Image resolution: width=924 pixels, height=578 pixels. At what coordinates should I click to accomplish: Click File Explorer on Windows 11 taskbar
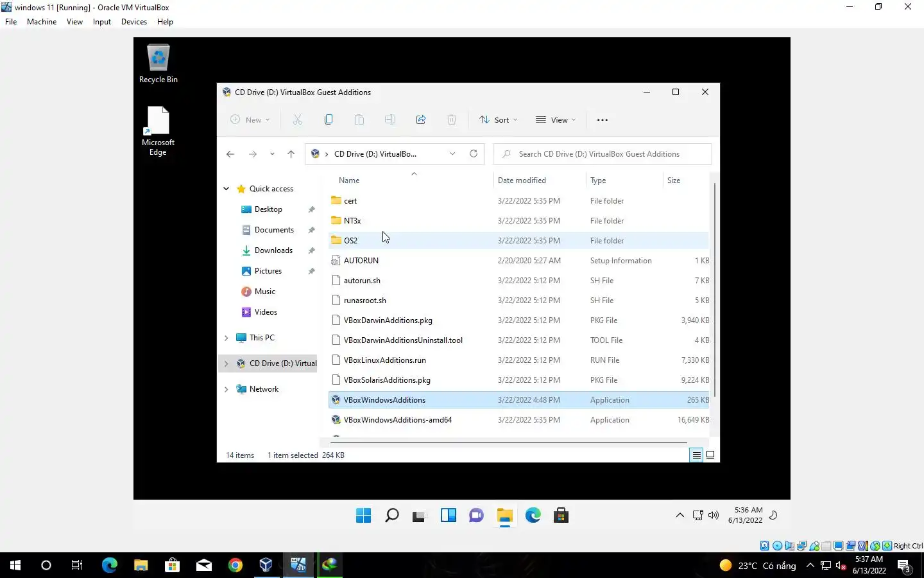(x=504, y=515)
